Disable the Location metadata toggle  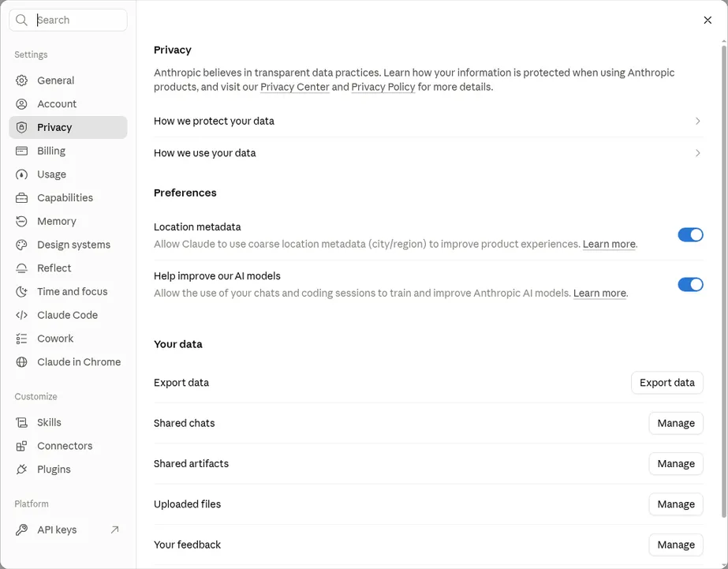[x=690, y=235]
